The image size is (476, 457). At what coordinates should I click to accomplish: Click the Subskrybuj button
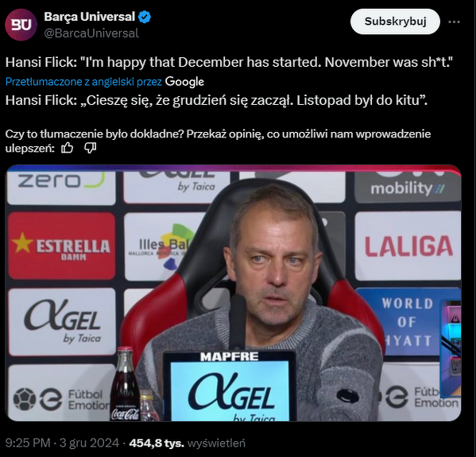[395, 21]
